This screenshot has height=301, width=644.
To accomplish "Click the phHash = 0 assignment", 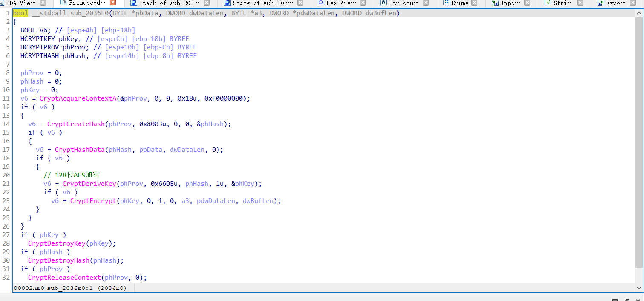I will tap(41, 81).
